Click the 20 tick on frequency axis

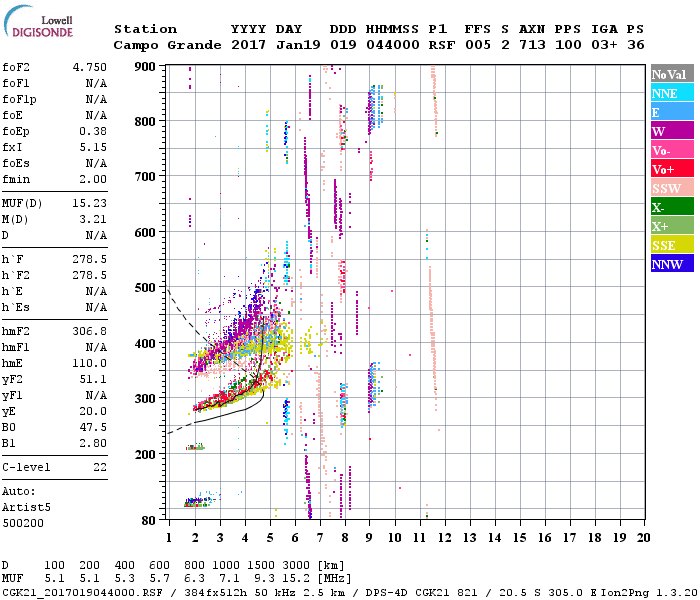click(x=645, y=535)
